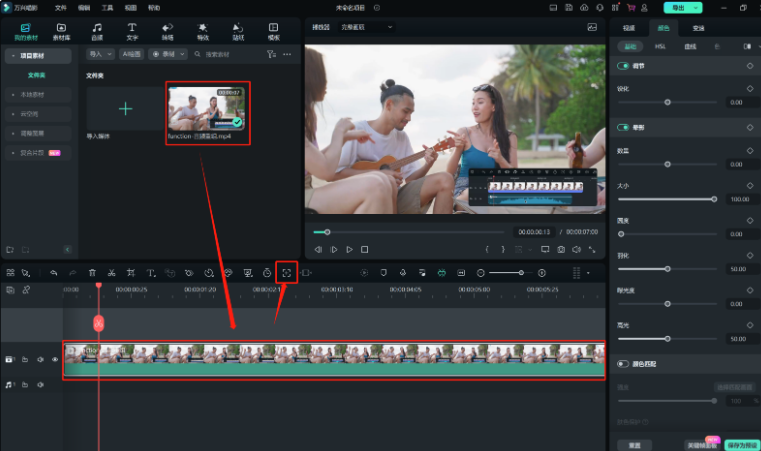Switch to the HSL tab in color panel
The width and height of the screenshot is (761, 451).
click(x=659, y=46)
